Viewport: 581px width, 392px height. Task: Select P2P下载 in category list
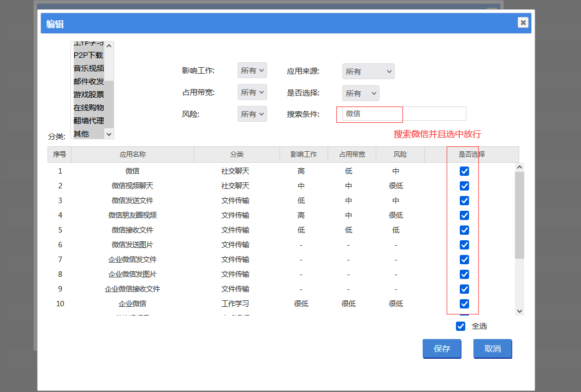(x=88, y=55)
